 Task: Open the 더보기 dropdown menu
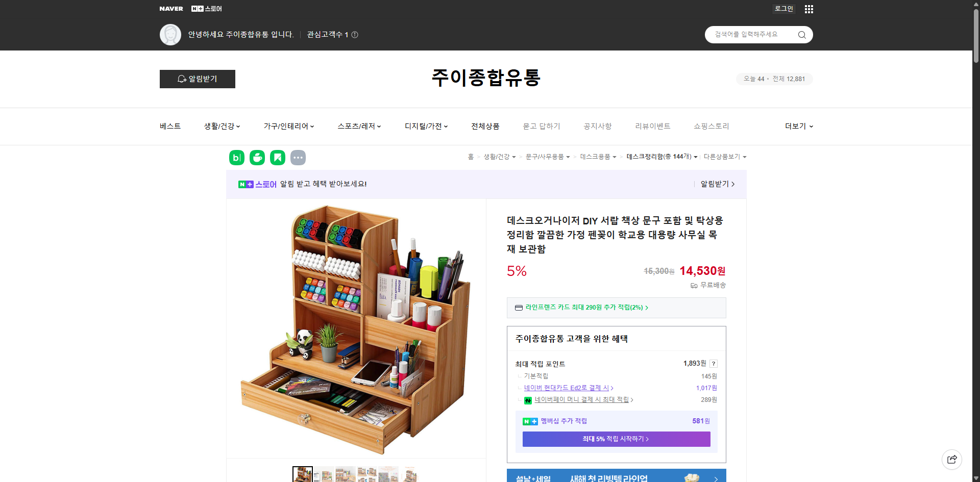click(798, 126)
